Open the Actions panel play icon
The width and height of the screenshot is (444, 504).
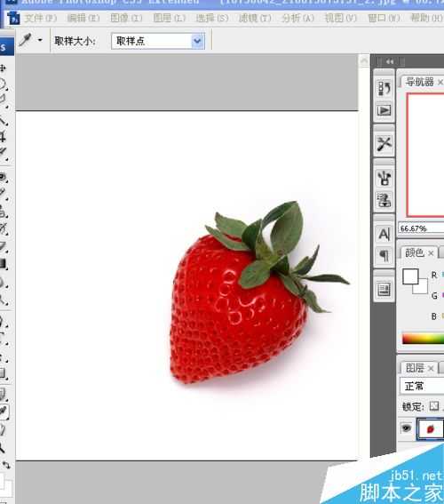pyautogui.click(x=385, y=110)
